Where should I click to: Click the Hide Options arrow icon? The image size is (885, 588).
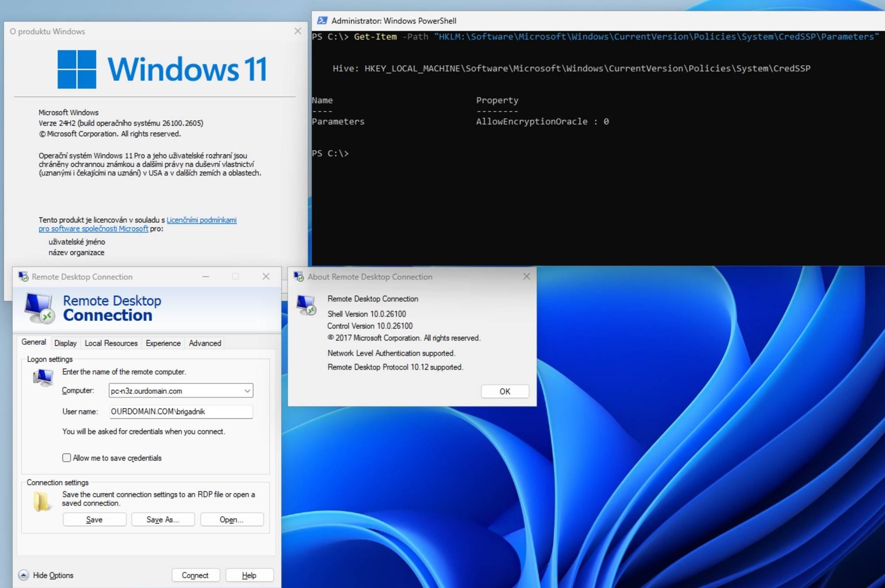23,575
